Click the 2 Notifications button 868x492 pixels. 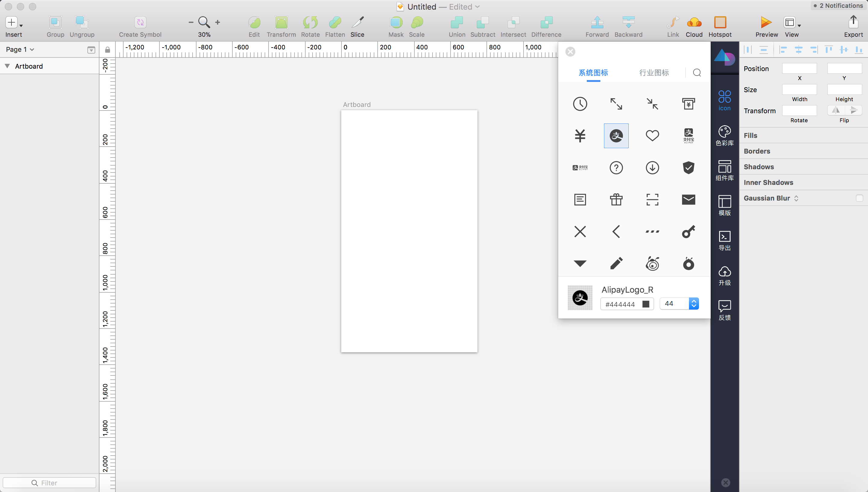[838, 5]
